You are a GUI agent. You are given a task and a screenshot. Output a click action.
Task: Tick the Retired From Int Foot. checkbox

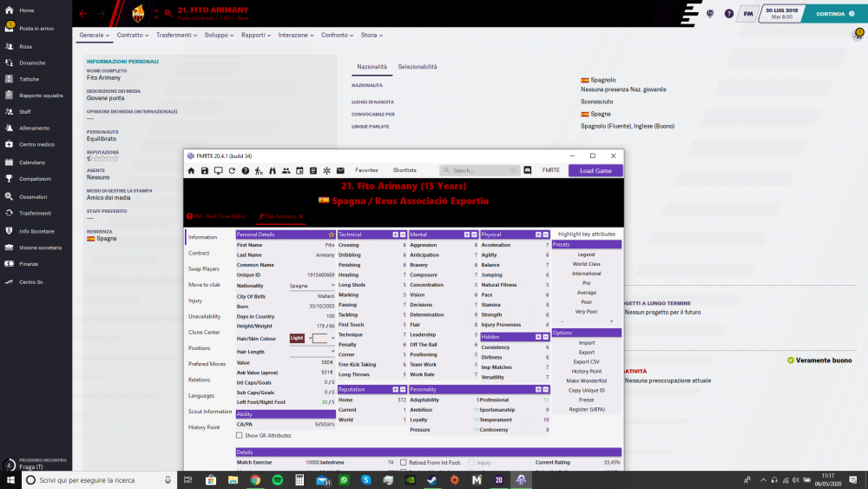404,463
